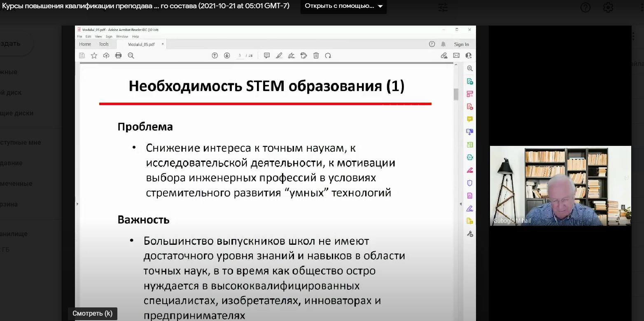This screenshot has height=321, width=644.
Task: Select the Modulul_05.pdf document tab
Action: (x=141, y=45)
